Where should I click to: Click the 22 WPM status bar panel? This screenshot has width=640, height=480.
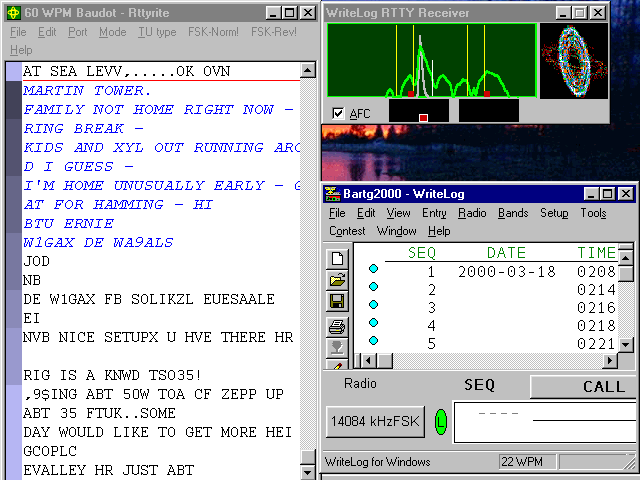pos(527,462)
